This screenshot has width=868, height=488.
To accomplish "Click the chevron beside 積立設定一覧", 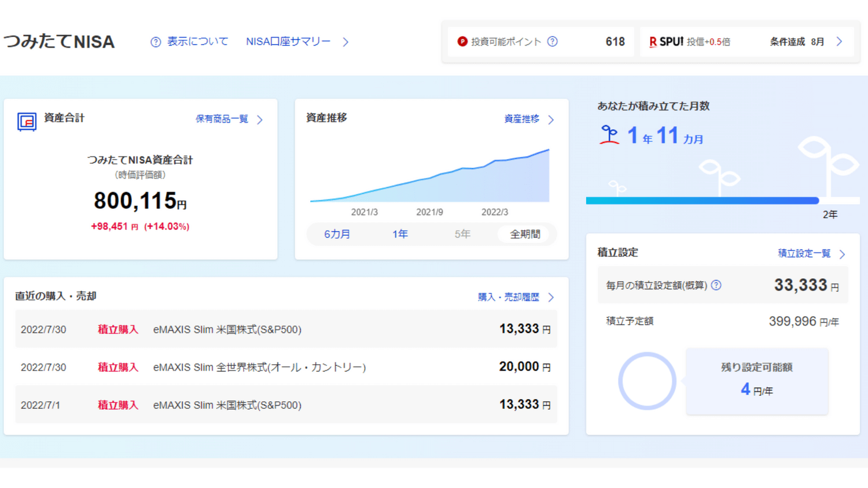I will coord(842,254).
